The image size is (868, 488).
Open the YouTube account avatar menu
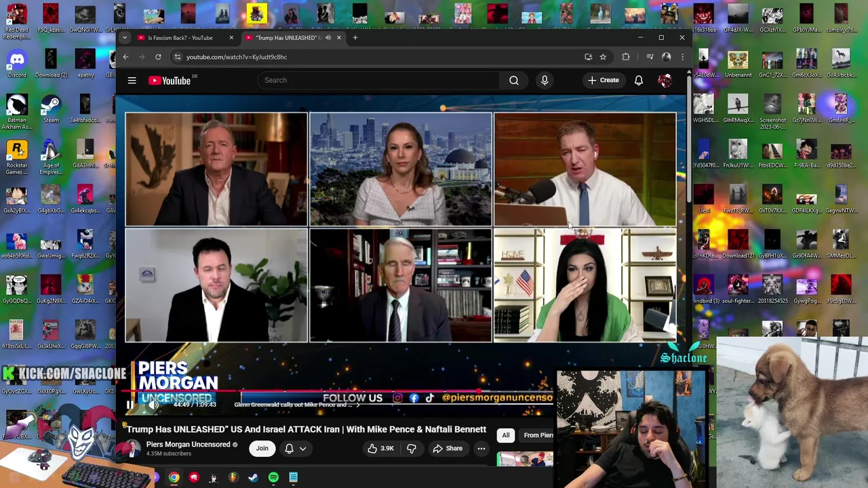pyautogui.click(x=665, y=80)
